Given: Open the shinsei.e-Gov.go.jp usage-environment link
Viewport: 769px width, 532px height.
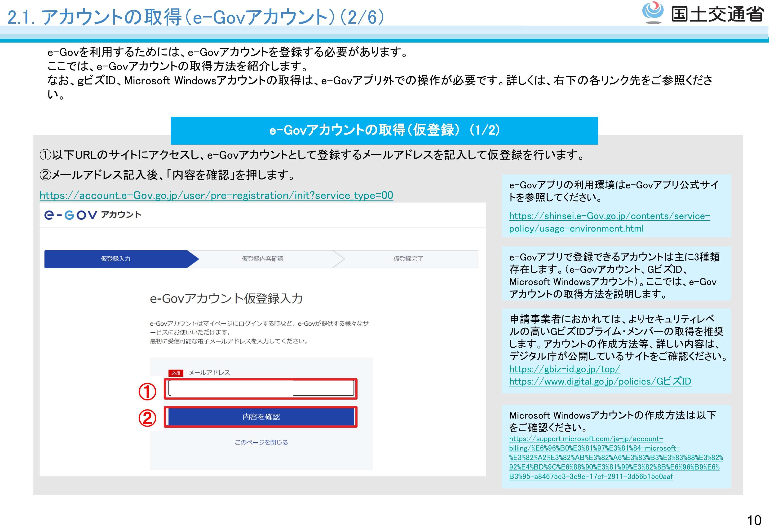Looking at the screenshot, I should [x=609, y=216].
